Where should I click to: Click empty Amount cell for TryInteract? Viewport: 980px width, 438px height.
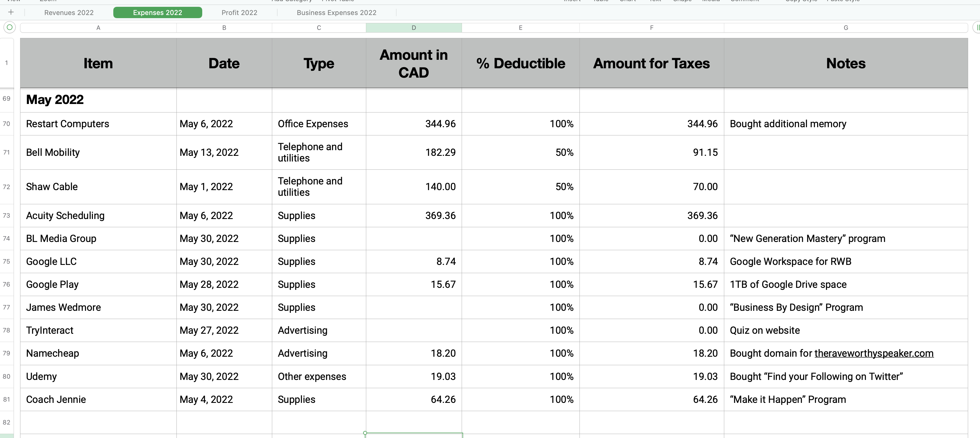tap(414, 330)
